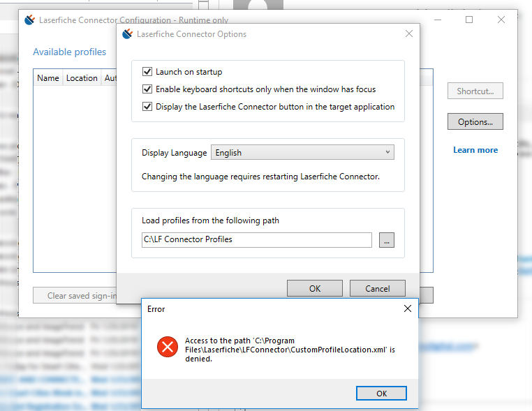Open the Display Language dropdown
This screenshot has width=532, height=411.
click(302, 152)
